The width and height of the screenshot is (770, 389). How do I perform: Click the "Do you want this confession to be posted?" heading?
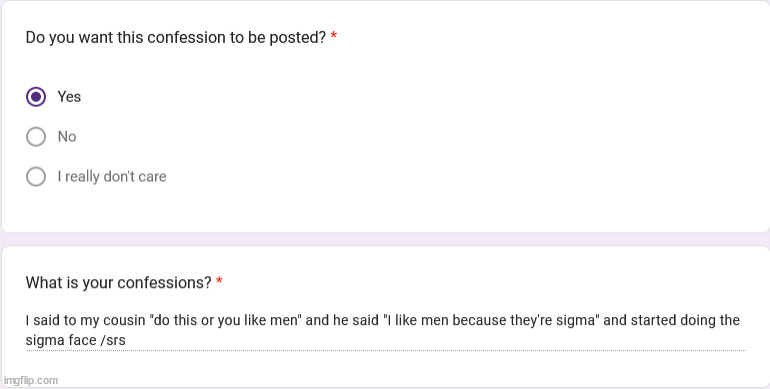176,37
